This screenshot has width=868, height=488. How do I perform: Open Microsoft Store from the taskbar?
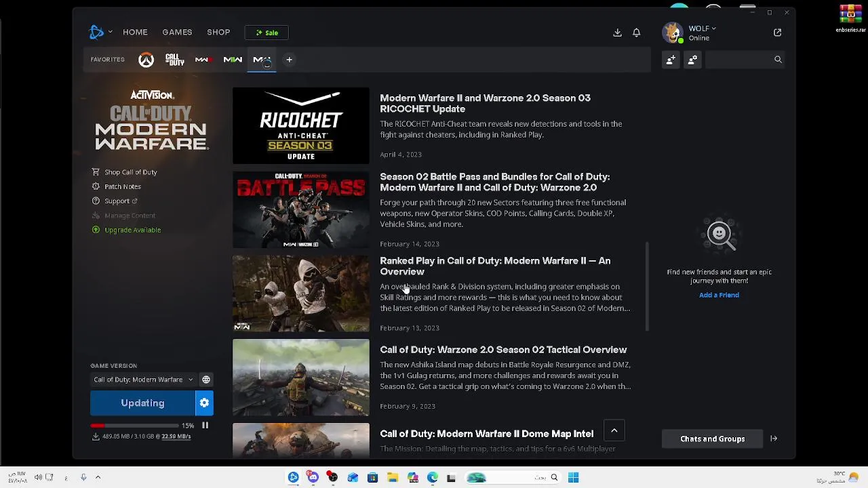[x=372, y=478]
